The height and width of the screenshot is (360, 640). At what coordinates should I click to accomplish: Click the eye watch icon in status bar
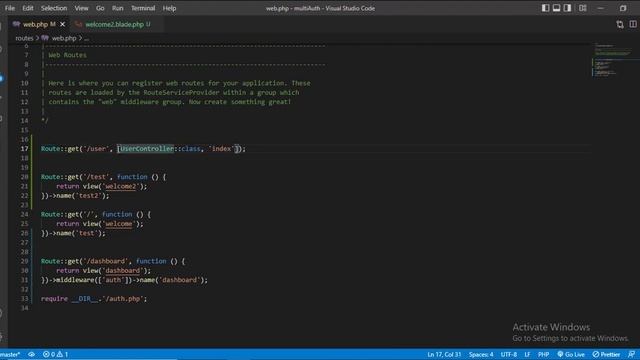point(31,354)
